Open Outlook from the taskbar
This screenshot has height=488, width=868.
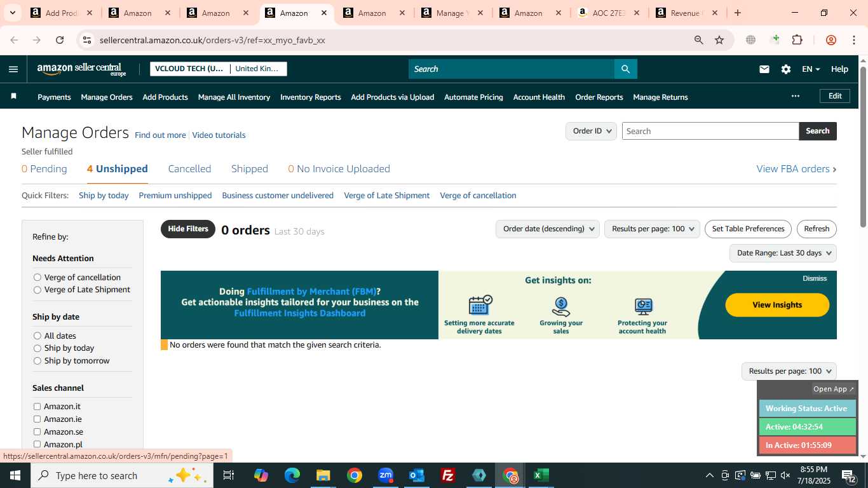tap(417, 475)
